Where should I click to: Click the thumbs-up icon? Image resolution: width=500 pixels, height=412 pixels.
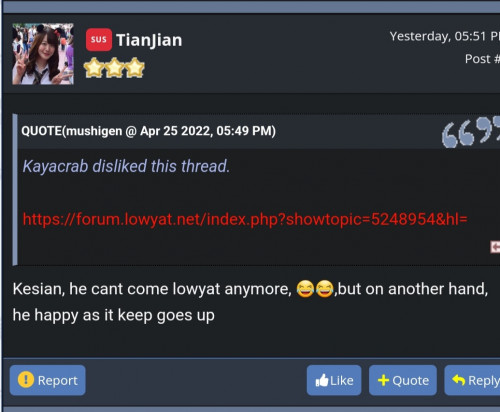click(322, 380)
